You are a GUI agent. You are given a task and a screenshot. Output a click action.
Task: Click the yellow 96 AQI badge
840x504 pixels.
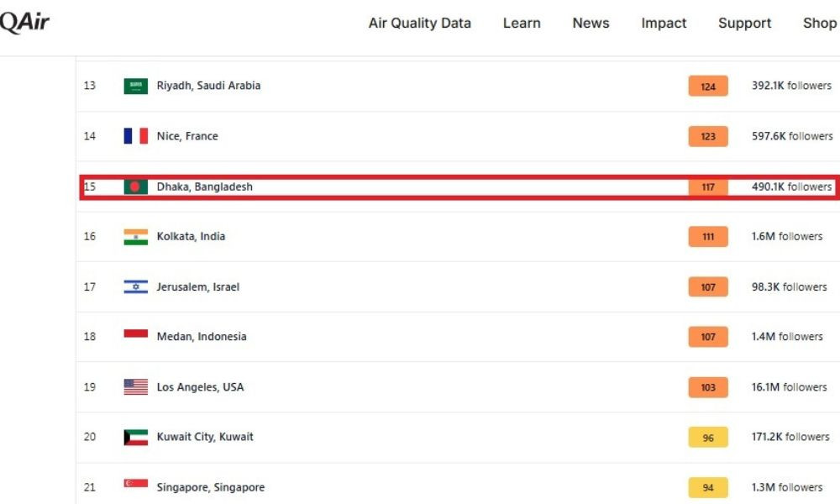coord(707,438)
